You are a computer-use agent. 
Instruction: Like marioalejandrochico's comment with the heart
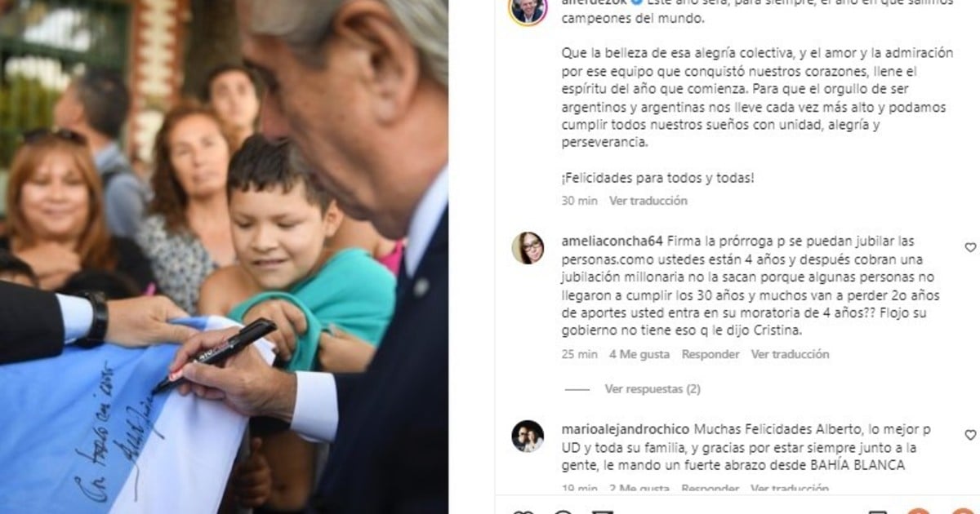click(970, 435)
